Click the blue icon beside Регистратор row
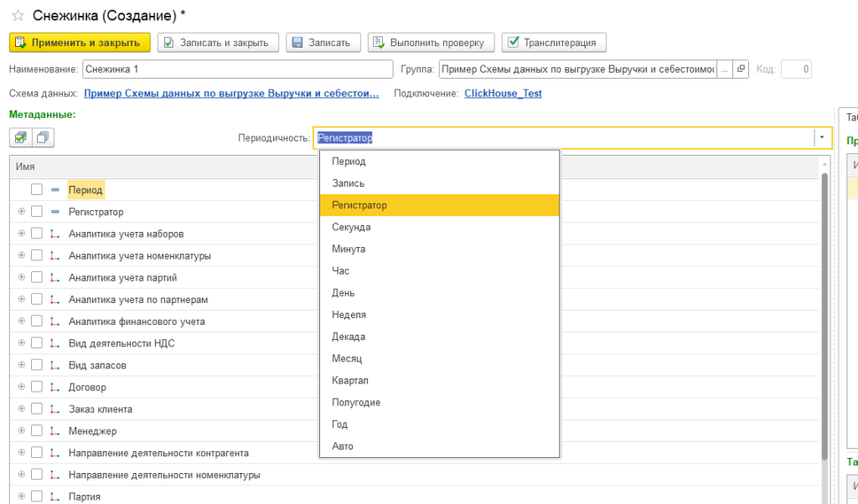858x504 pixels. click(x=55, y=213)
